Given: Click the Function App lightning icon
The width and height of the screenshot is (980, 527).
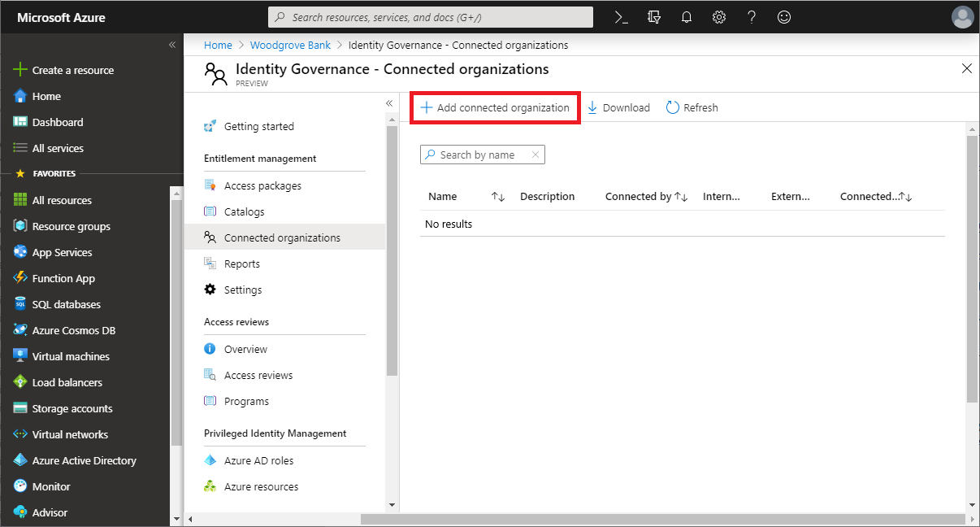Looking at the screenshot, I should (x=20, y=278).
